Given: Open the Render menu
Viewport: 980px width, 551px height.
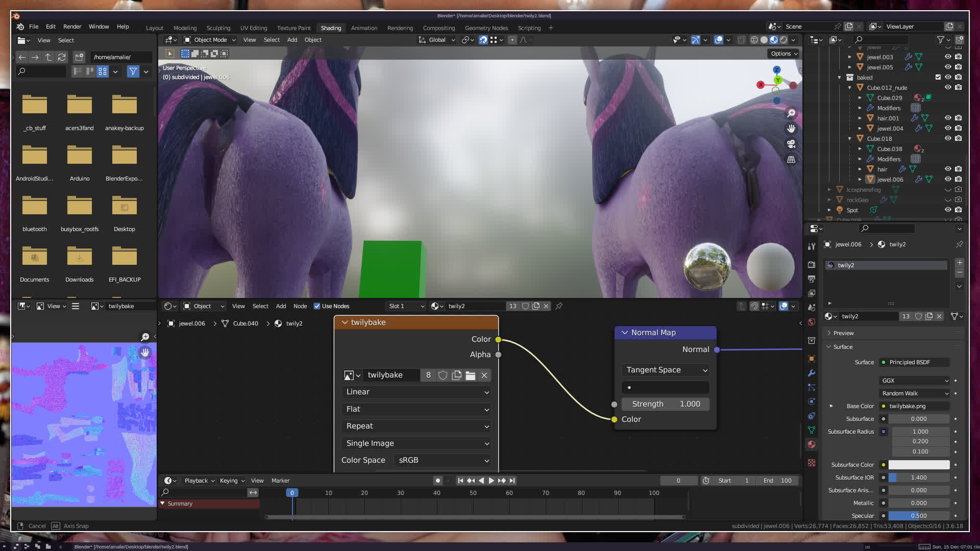Looking at the screenshot, I should 72,27.
